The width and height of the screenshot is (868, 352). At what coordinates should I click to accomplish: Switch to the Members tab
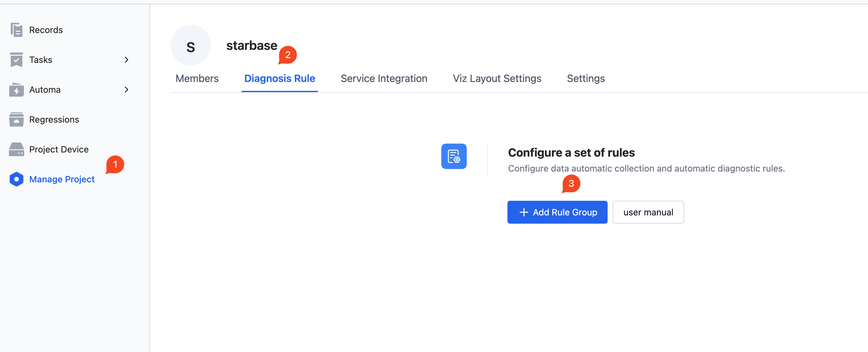coord(197,78)
